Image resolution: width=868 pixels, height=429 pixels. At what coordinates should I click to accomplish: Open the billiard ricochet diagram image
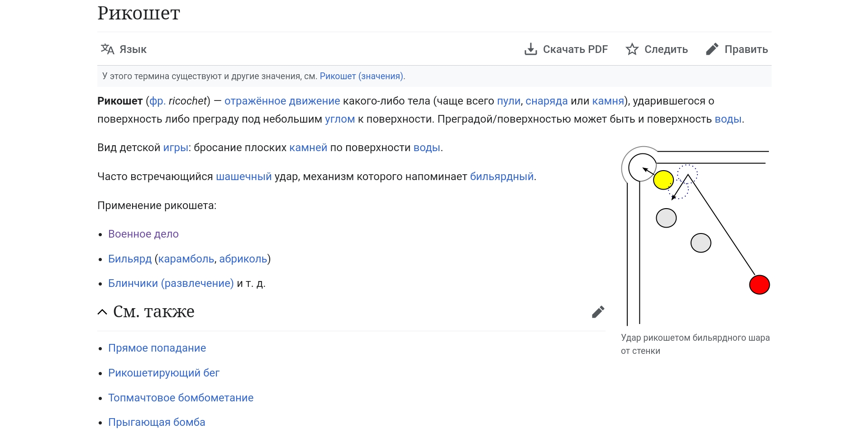pos(696,235)
